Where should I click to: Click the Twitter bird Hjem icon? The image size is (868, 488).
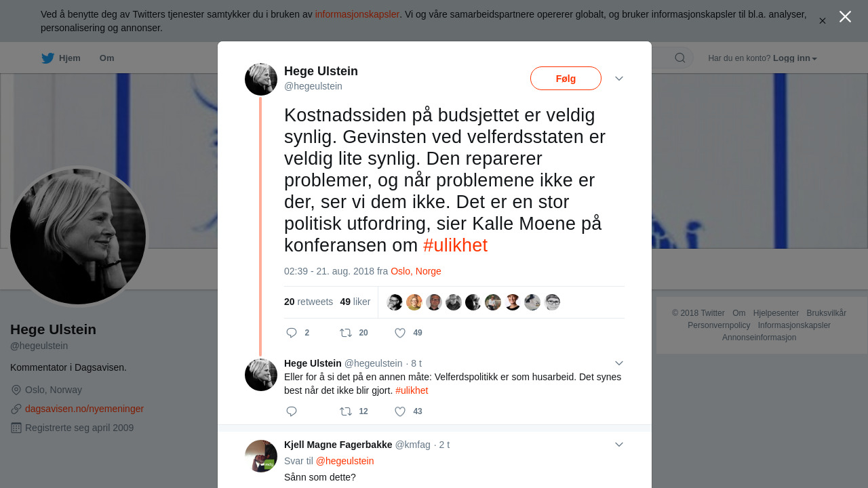pyautogui.click(x=47, y=58)
